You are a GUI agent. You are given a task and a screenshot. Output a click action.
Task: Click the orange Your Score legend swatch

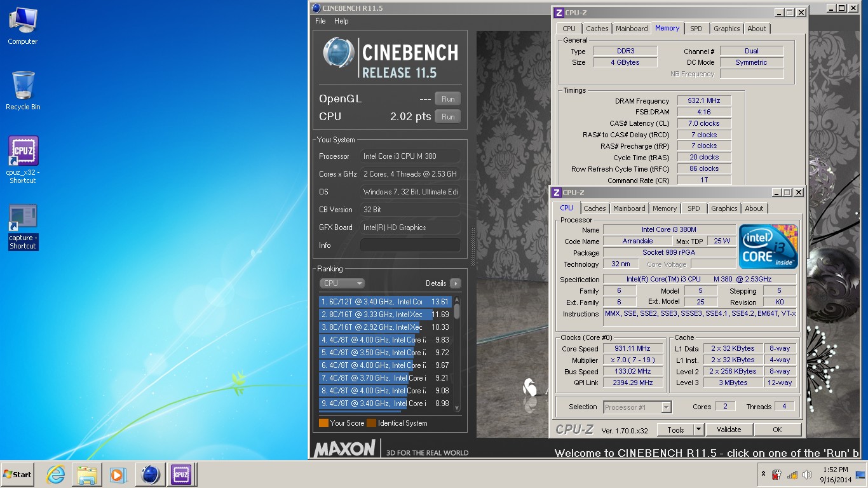323,423
